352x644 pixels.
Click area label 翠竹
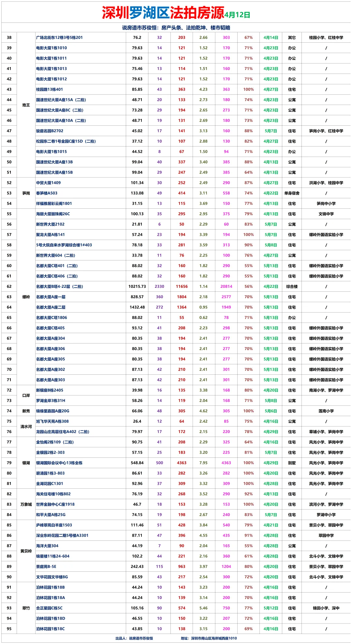(x=26, y=608)
